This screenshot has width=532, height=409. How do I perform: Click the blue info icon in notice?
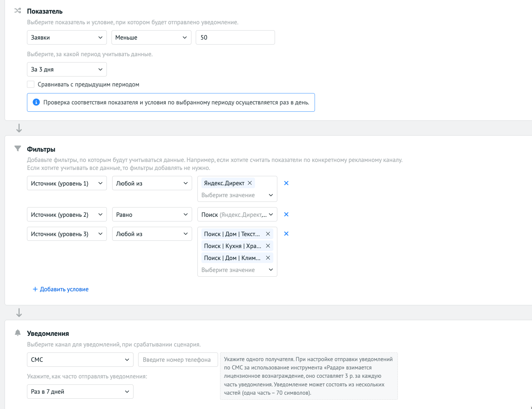[36, 102]
